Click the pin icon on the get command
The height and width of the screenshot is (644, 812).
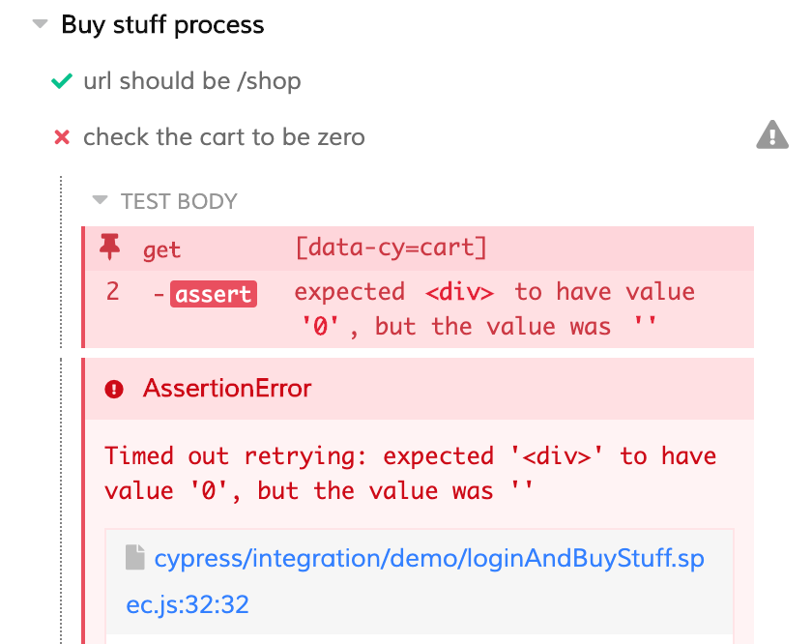click(x=110, y=249)
